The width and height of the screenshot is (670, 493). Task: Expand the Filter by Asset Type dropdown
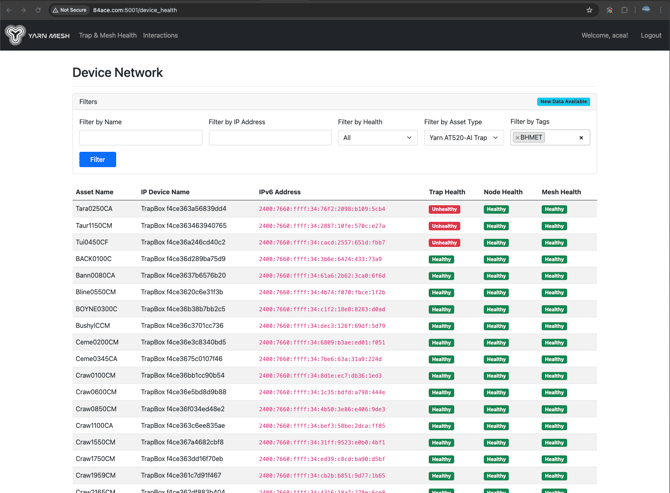tap(463, 138)
